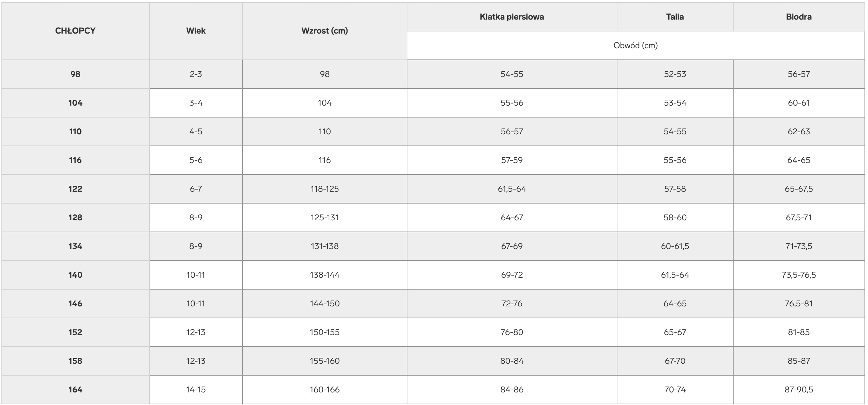
Task: Select the Talia column header
Action: 675,17
